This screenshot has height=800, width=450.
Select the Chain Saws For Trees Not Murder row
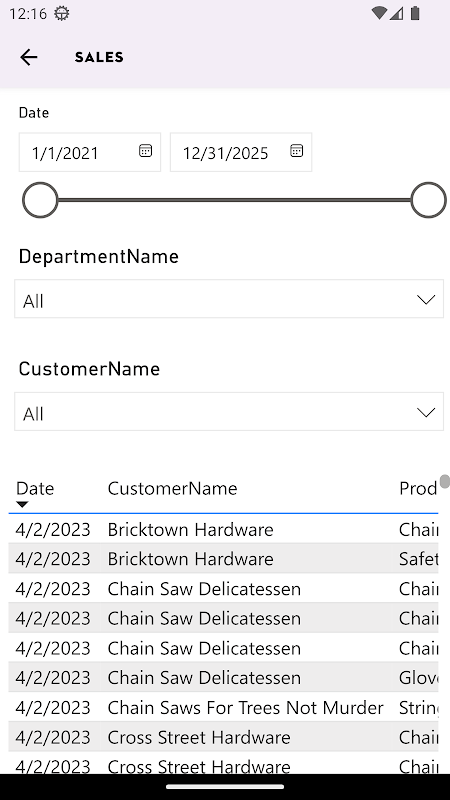(x=223, y=708)
